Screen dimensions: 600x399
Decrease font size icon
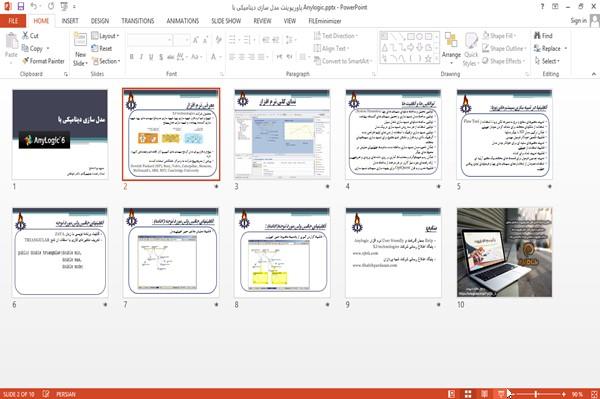pos(206,39)
